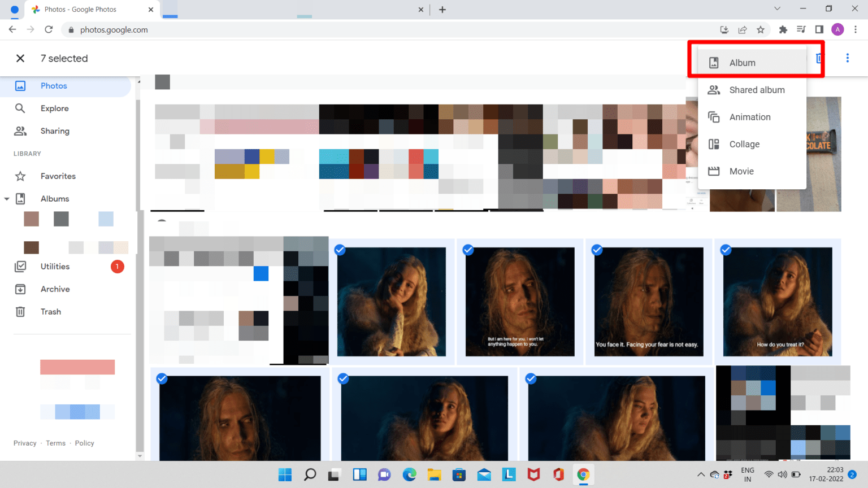The width and height of the screenshot is (868, 488).
Task: Select the Favorites star icon
Action: 20,176
